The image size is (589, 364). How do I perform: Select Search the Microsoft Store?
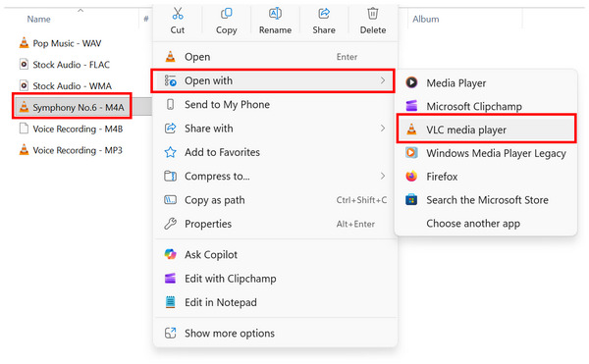click(486, 199)
